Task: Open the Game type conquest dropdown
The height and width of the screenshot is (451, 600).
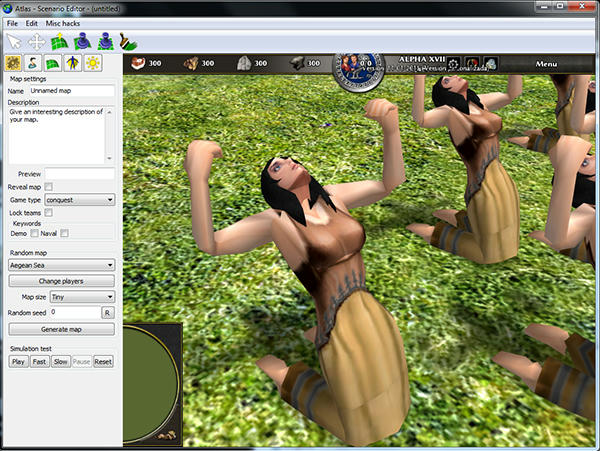Action: pyautogui.click(x=80, y=200)
